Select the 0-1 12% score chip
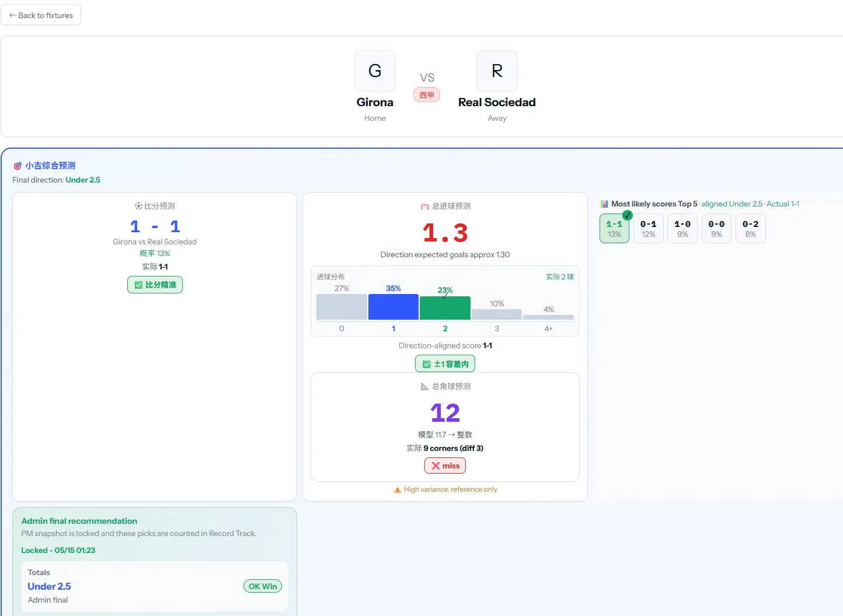Viewport: 843px width, 616px height. point(648,229)
